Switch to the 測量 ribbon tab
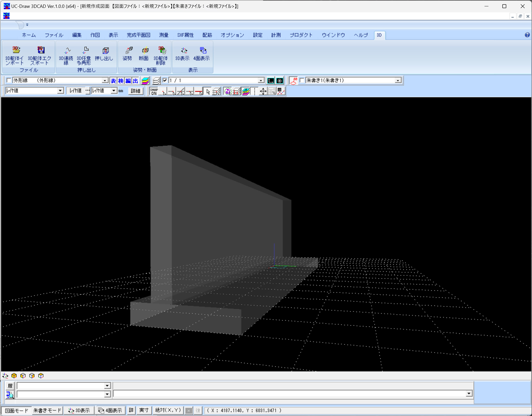The image size is (532, 416). click(x=164, y=35)
